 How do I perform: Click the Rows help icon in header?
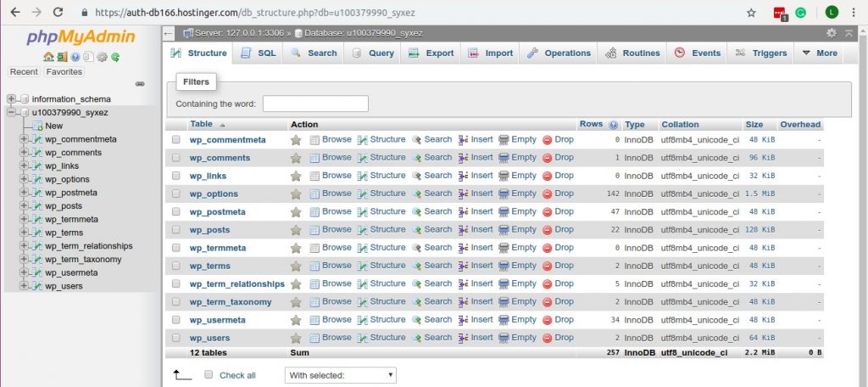coord(614,125)
